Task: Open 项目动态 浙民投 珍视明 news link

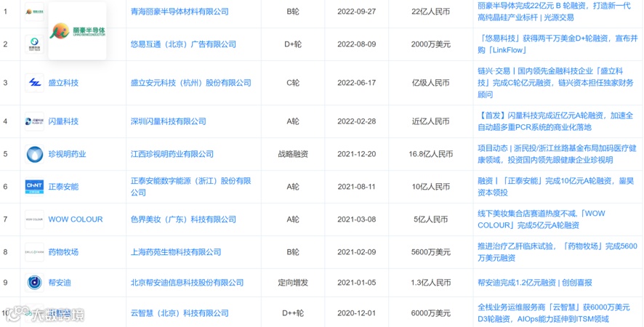Action: 558,155
